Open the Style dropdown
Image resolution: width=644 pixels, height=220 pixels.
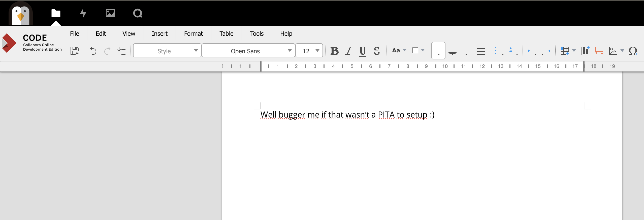[167, 51]
